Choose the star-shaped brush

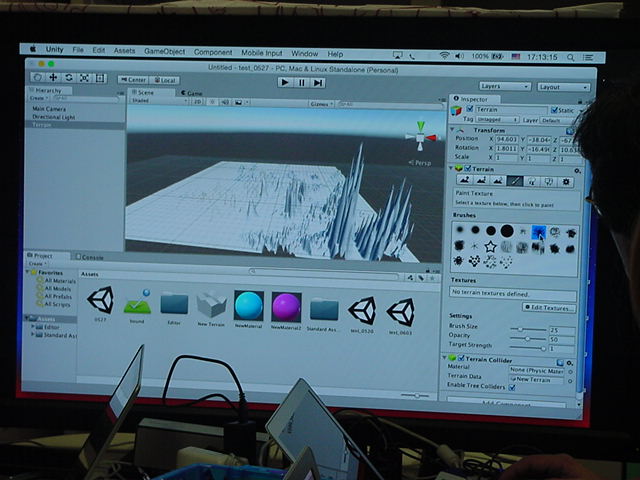[490, 247]
